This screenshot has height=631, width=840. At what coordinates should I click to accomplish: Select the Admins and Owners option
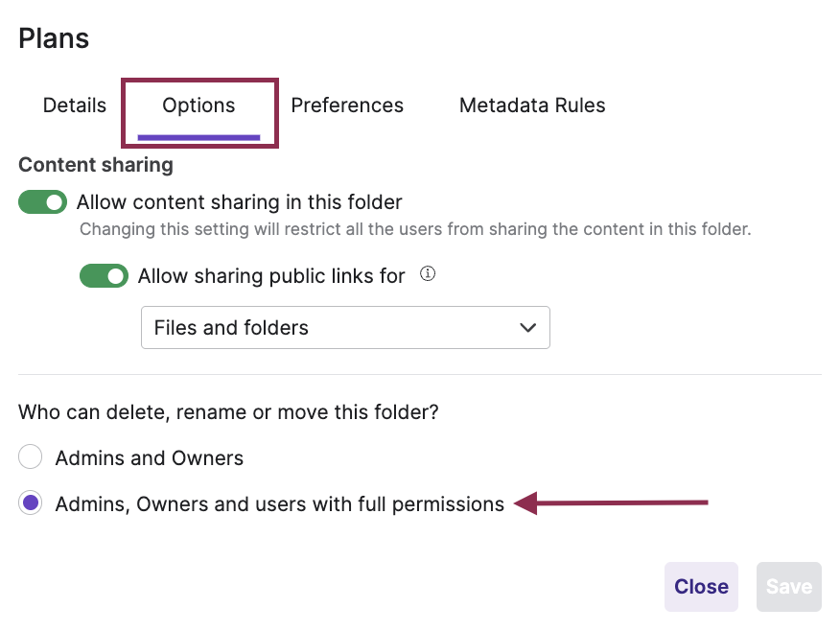pos(30,456)
